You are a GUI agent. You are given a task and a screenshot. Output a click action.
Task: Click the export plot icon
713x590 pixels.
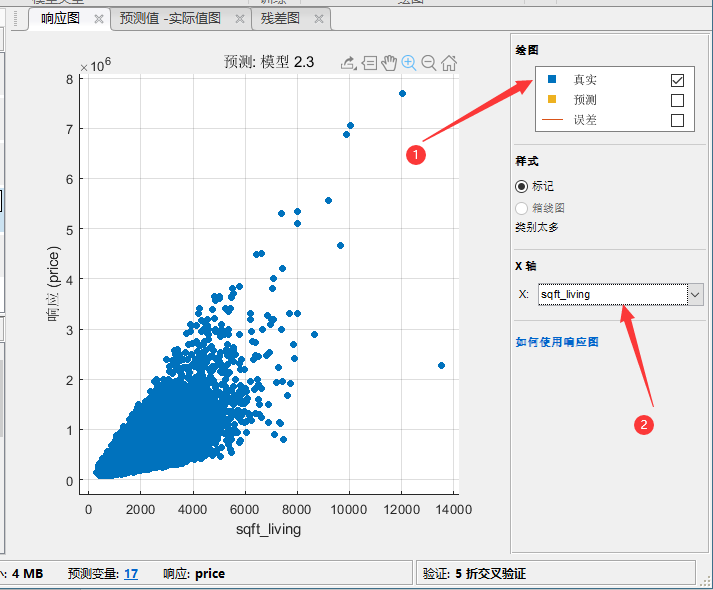pos(348,63)
